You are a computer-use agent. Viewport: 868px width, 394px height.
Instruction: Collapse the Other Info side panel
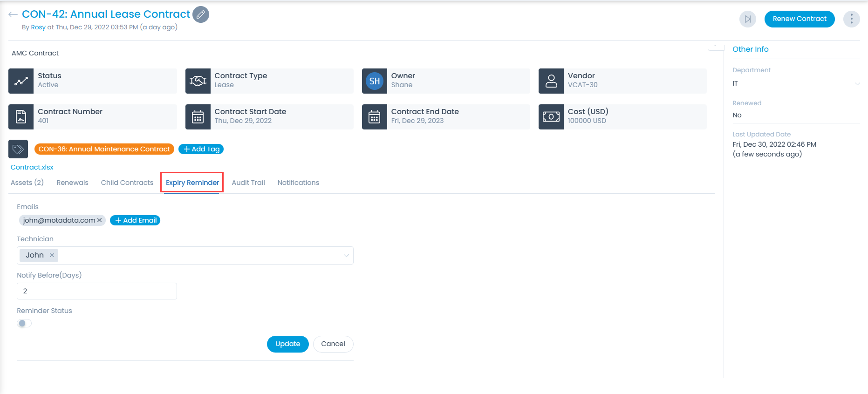pos(715,47)
